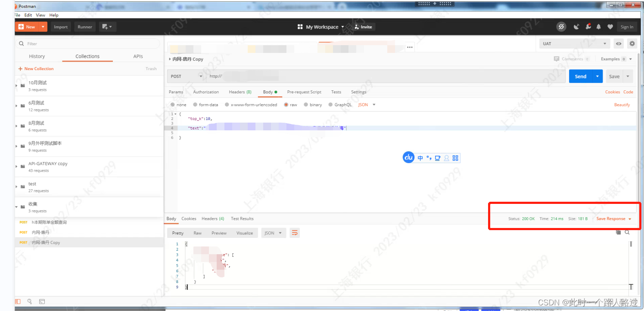The image size is (644, 311).
Task: Click the request URL input field
Action: click(x=386, y=76)
